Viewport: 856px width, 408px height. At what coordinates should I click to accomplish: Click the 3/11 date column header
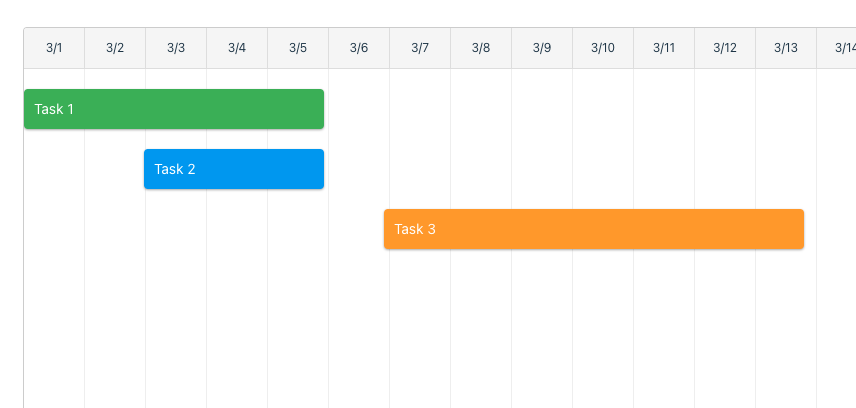click(x=664, y=48)
